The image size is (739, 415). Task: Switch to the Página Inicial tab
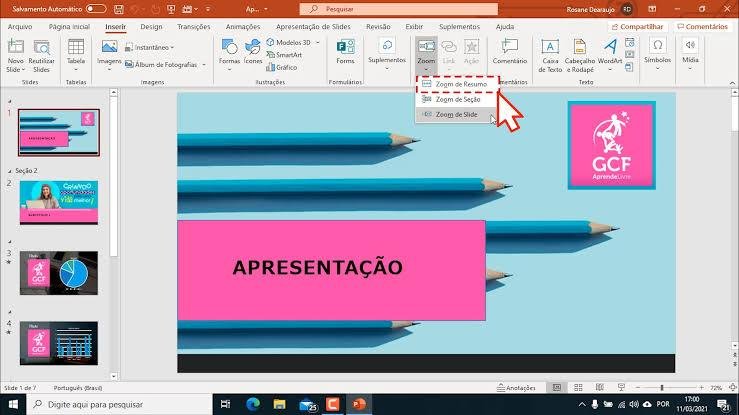click(69, 27)
